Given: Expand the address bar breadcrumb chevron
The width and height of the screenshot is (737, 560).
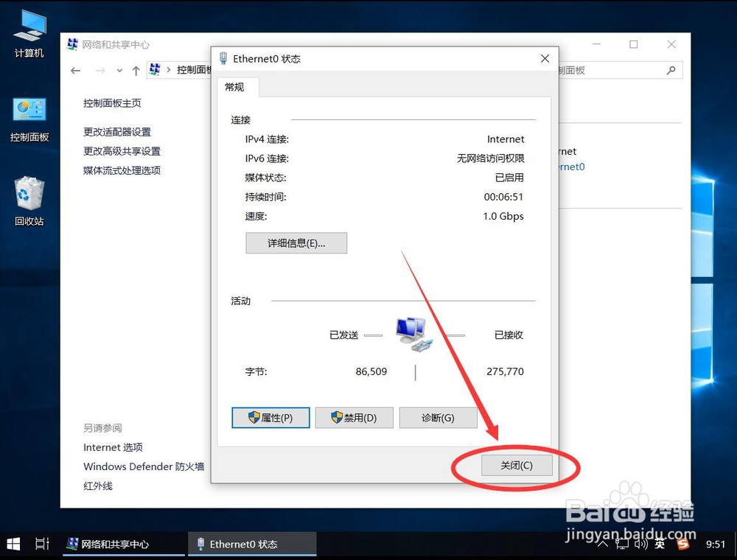Looking at the screenshot, I should point(168,70).
